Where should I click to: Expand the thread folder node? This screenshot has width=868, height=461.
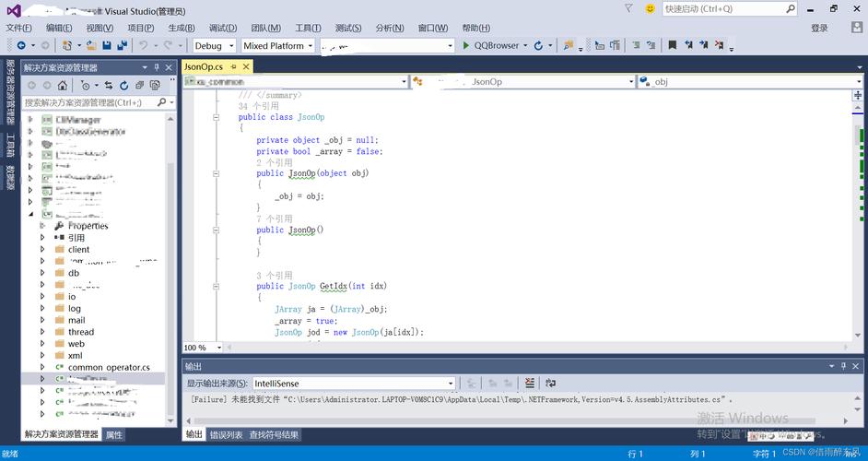click(x=42, y=332)
